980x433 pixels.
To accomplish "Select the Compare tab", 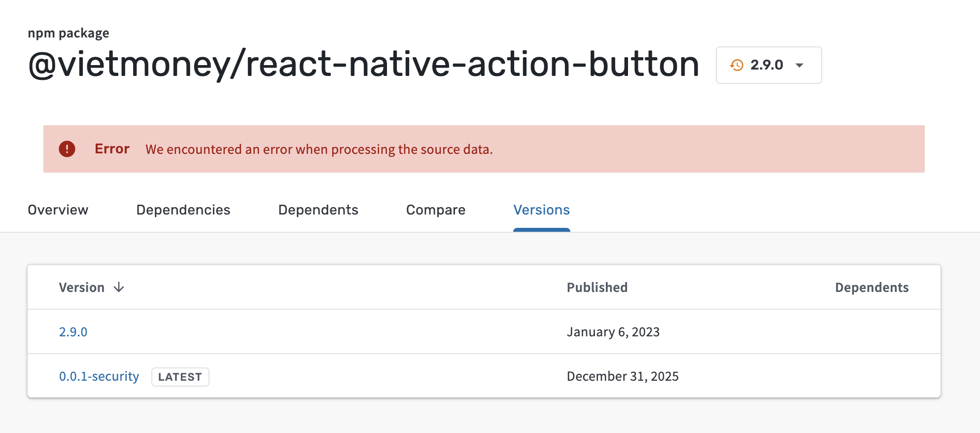I will [x=435, y=210].
